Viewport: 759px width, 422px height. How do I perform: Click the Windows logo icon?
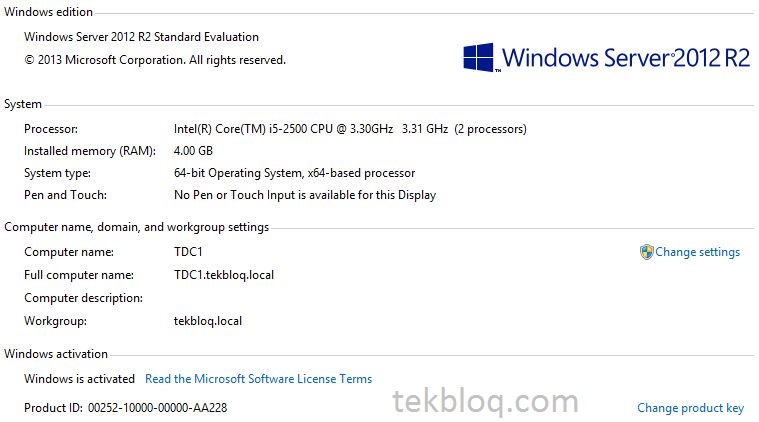(478, 57)
